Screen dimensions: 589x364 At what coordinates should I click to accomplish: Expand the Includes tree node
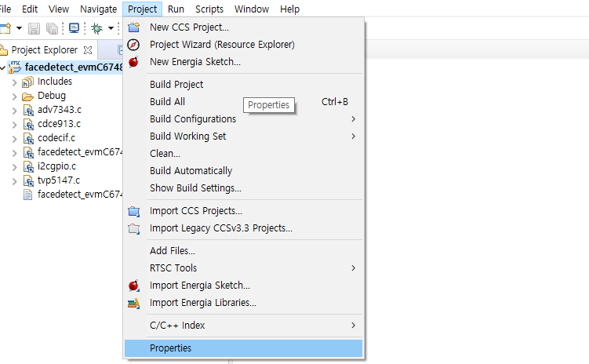(14, 82)
